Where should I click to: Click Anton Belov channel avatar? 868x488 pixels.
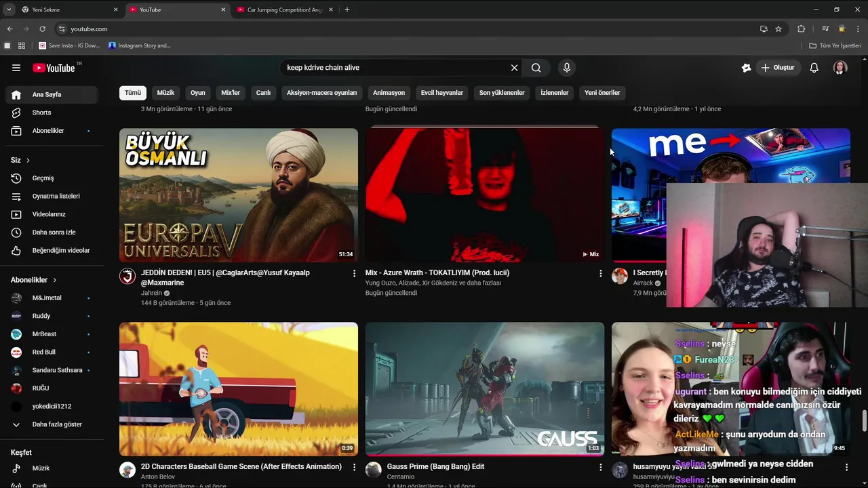tap(127, 470)
